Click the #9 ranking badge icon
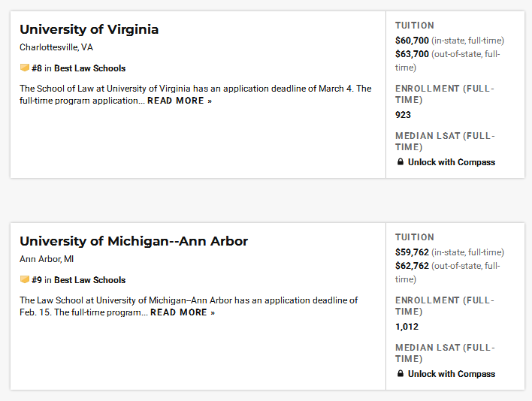This screenshot has height=401, width=532. [25, 279]
